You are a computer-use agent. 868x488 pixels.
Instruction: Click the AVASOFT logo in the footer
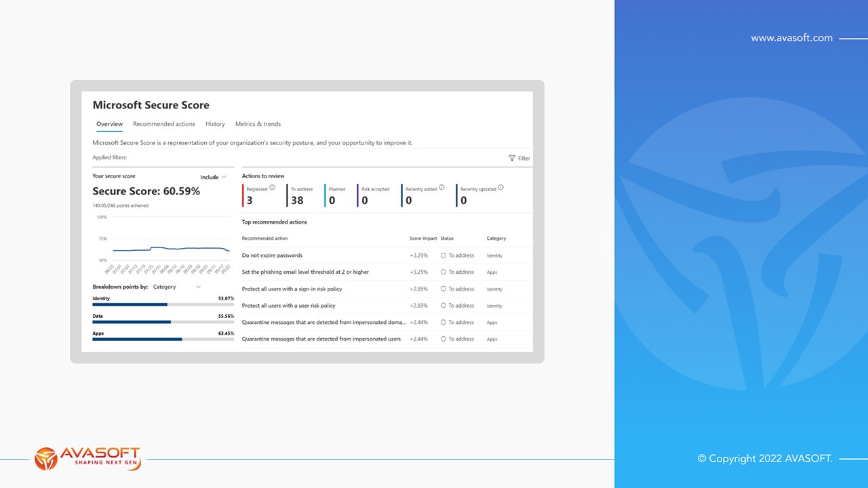click(87, 458)
